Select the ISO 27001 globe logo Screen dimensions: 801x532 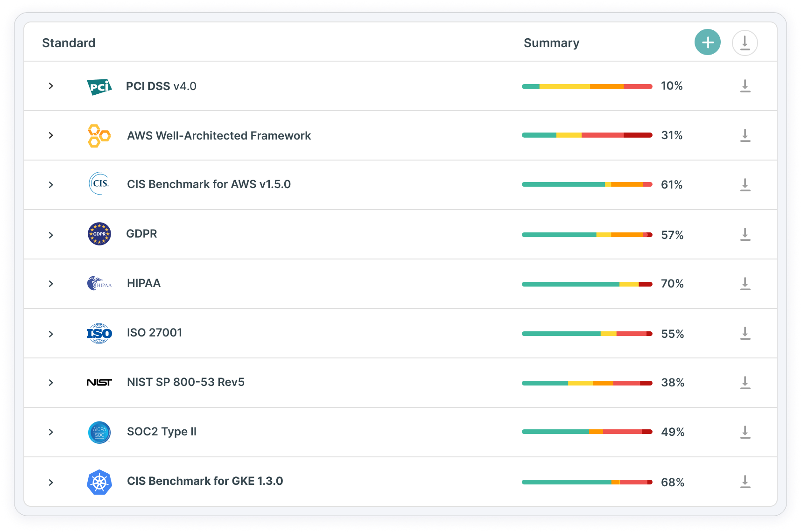click(99, 333)
